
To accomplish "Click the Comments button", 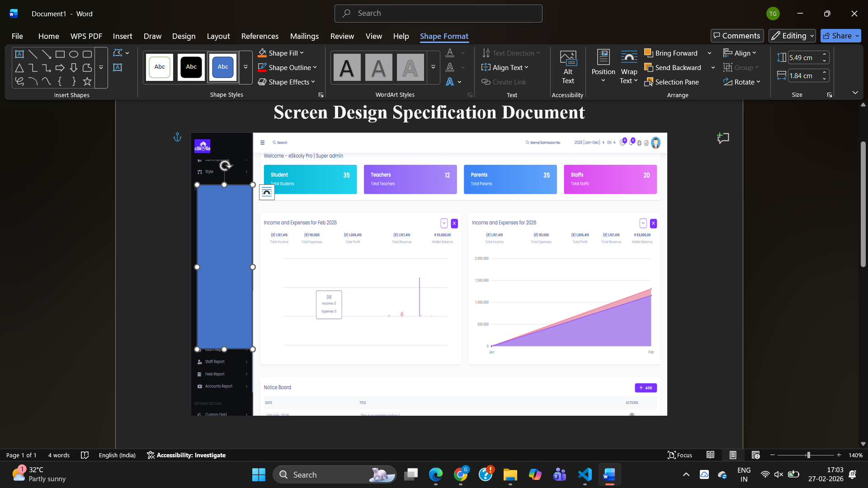I will [x=737, y=36].
